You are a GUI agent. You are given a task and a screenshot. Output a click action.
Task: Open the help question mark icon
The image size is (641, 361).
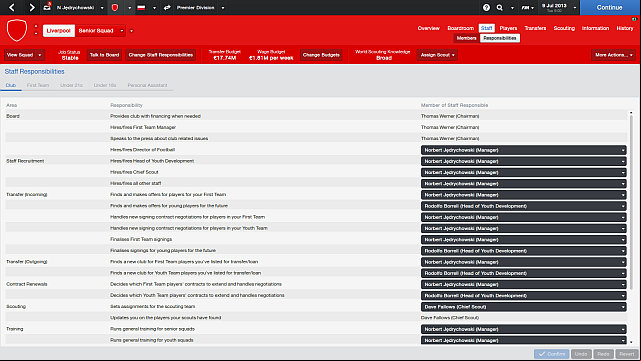(486, 7)
